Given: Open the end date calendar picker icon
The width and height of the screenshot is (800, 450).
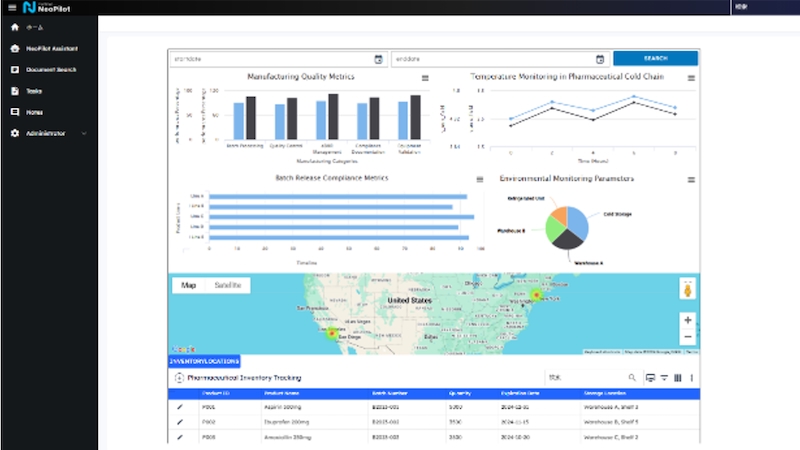Looking at the screenshot, I should point(600,59).
